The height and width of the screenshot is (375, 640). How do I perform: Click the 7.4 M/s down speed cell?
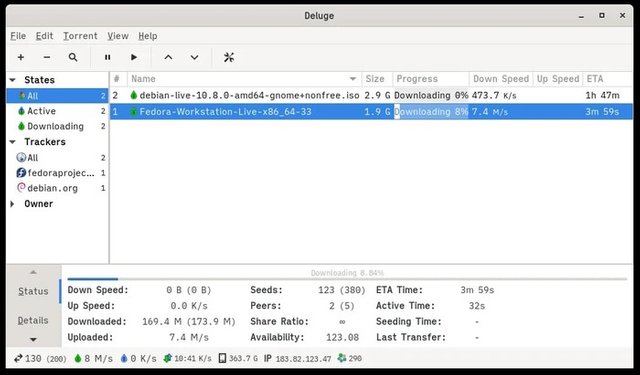pyautogui.click(x=490, y=111)
